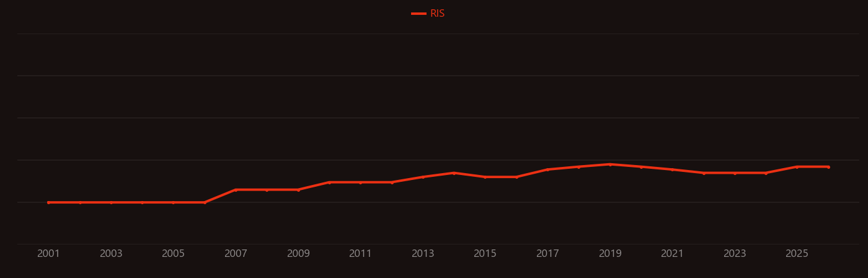
Task: Select the 2009 data point on the line
Action: (x=298, y=190)
